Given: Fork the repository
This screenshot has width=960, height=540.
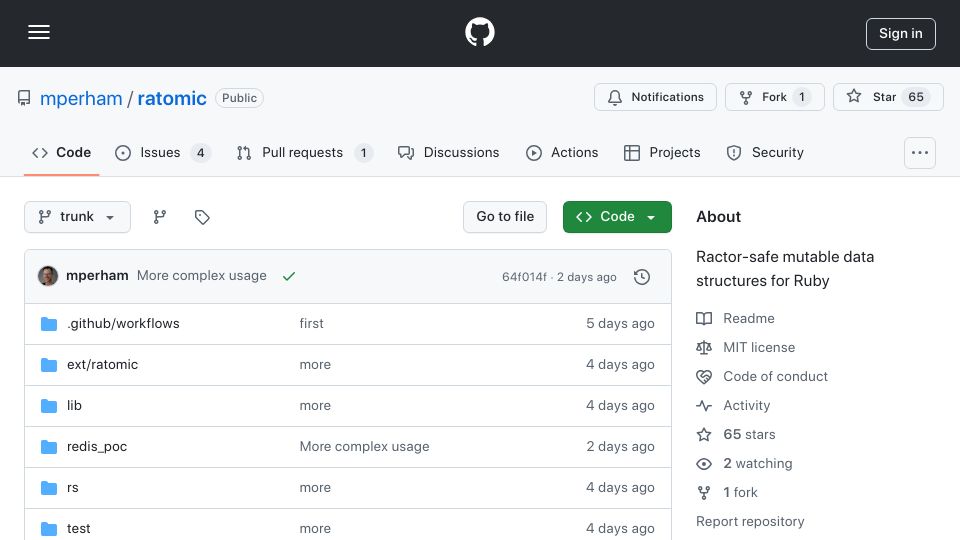Looking at the screenshot, I should coord(774,97).
